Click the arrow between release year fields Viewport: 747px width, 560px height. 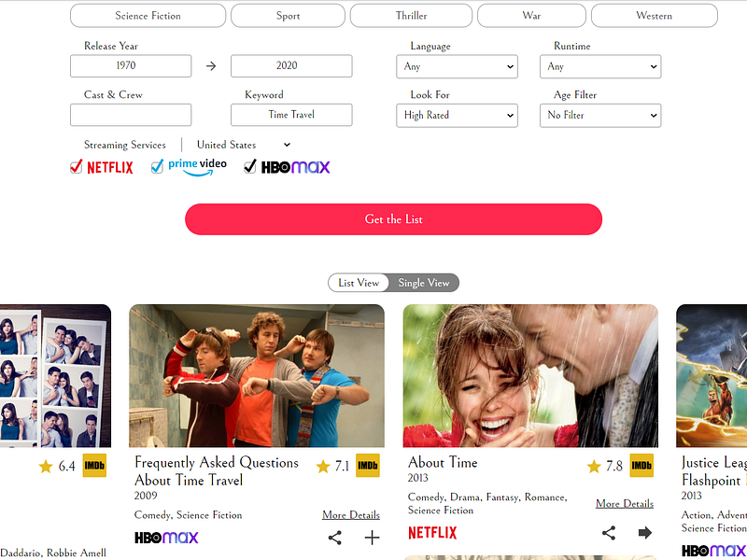pos(211,65)
